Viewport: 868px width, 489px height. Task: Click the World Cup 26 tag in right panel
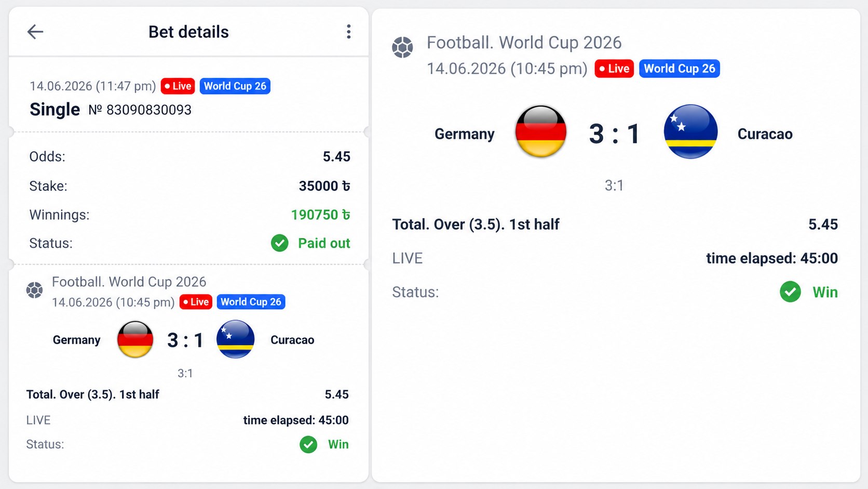(x=679, y=69)
